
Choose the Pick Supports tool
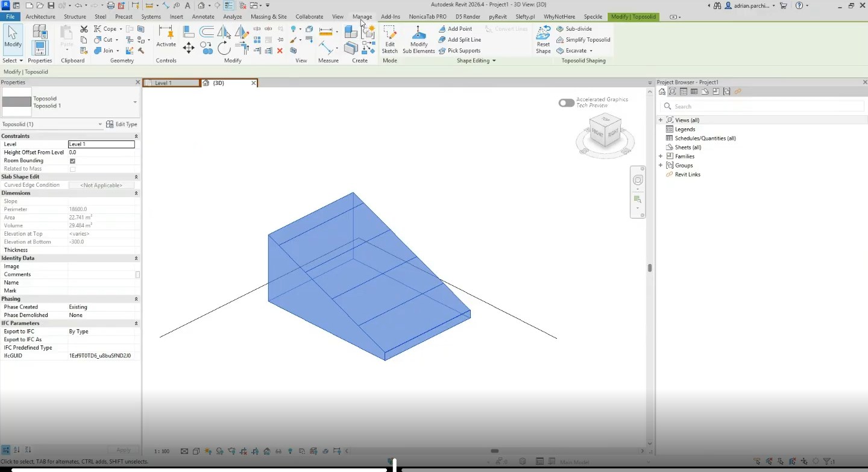coord(459,51)
